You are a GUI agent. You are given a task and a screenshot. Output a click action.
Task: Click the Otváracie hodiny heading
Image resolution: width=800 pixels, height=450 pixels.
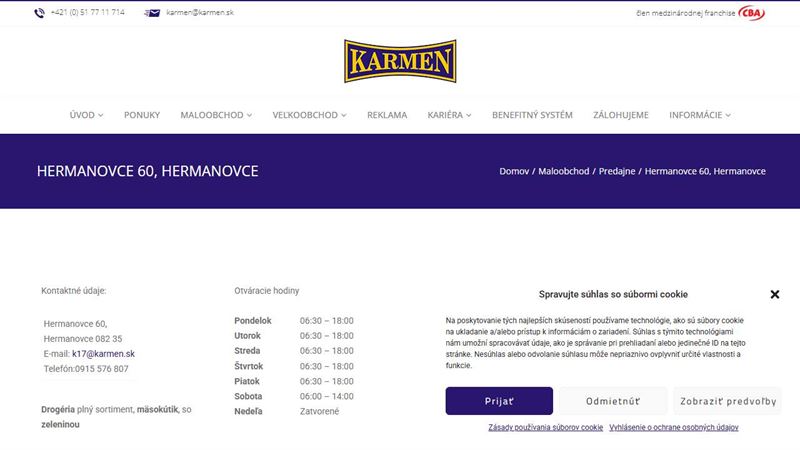point(266,291)
